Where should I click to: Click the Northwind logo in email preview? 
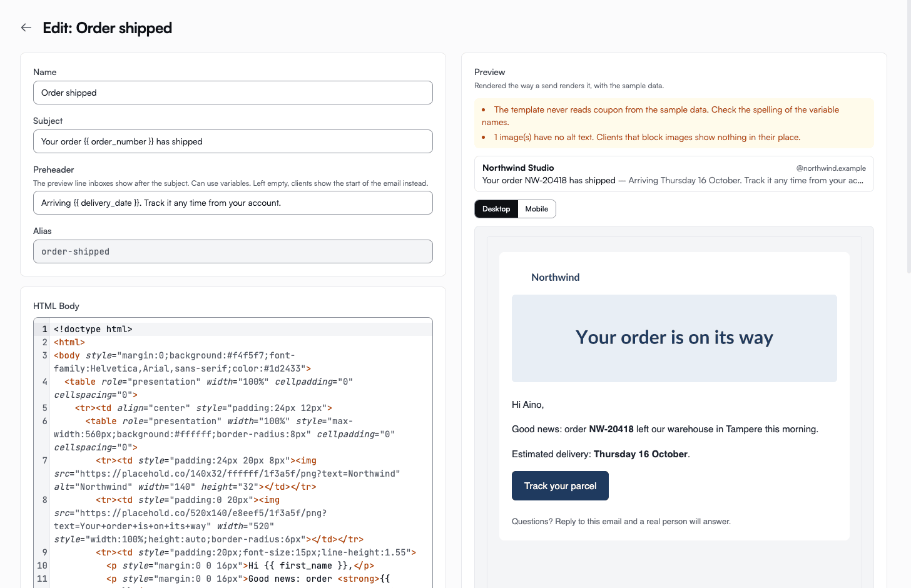click(x=556, y=277)
